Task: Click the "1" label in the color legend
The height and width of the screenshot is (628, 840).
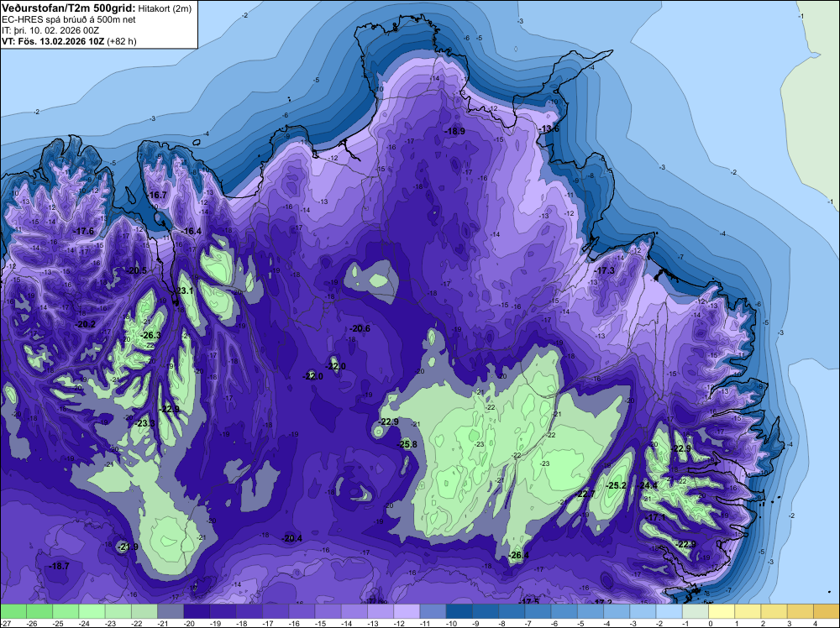Action: [x=736, y=623]
